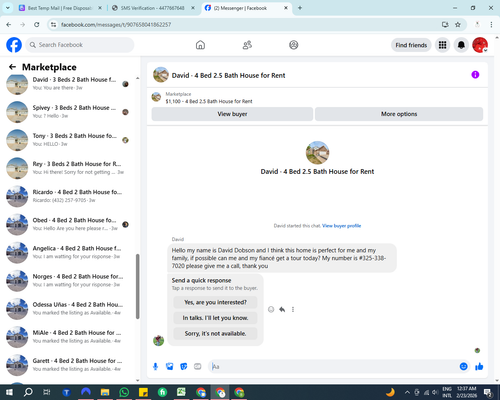Click the '$1,100 - 4 Bed 2.5 Bath' listing text
The width and height of the screenshot is (500, 400).
point(209,101)
